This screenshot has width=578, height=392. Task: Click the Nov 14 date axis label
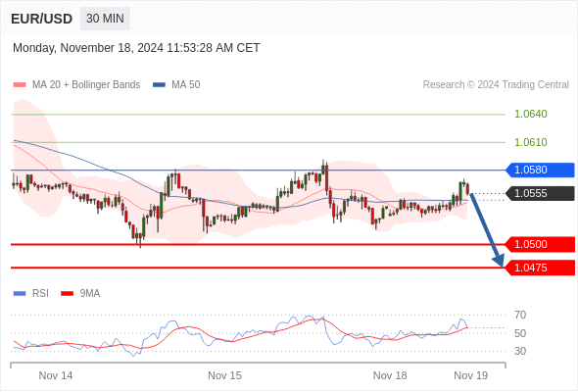coord(56,375)
